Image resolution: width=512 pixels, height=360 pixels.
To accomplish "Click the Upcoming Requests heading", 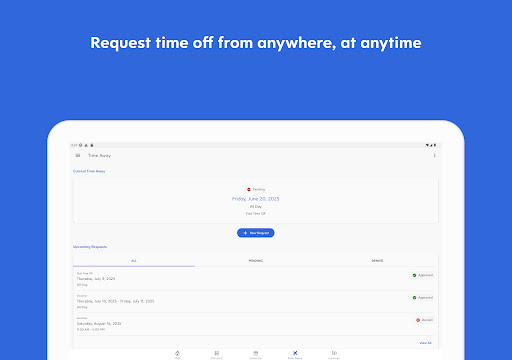I will coord(90,247).
